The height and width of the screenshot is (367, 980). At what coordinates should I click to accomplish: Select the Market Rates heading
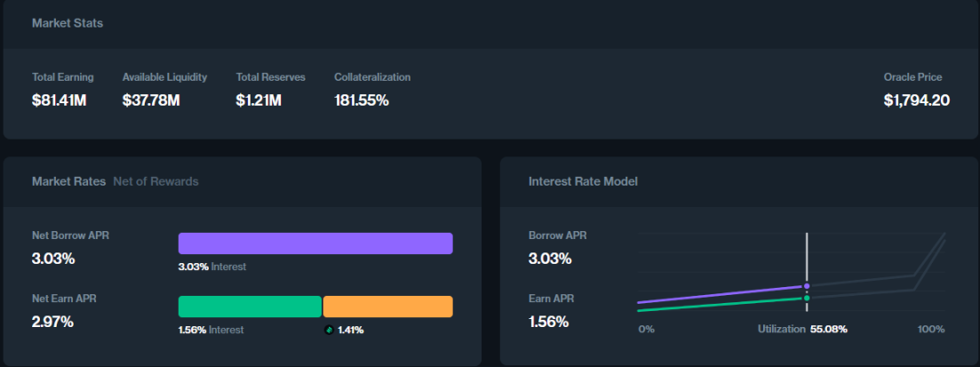point(68,181)
